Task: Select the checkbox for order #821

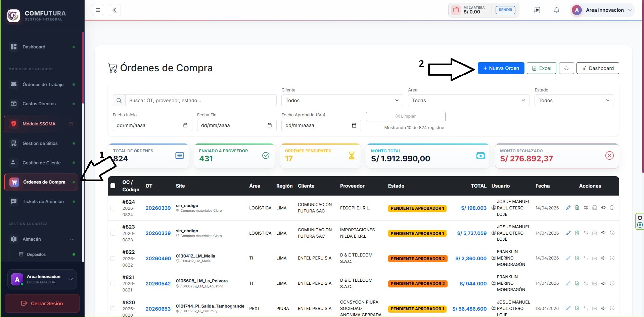Action: [x=113, y=283]
